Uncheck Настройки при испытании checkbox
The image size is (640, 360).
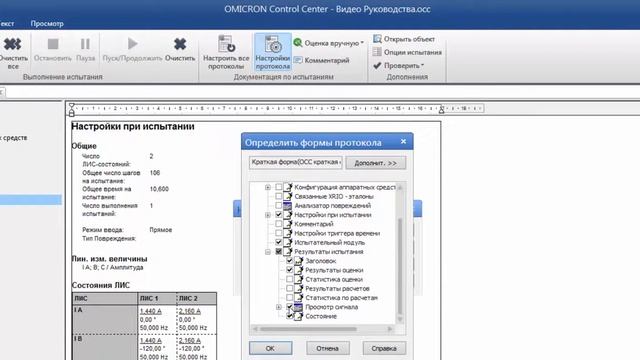tap(279, 215)
